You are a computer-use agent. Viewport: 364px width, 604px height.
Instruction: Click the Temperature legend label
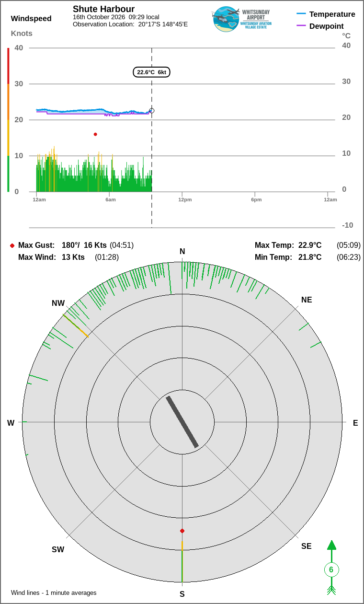tap(332, 14)
